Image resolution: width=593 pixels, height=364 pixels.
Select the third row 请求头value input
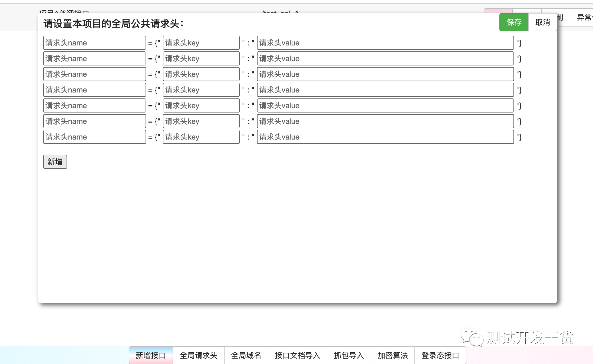coord(386,74)
